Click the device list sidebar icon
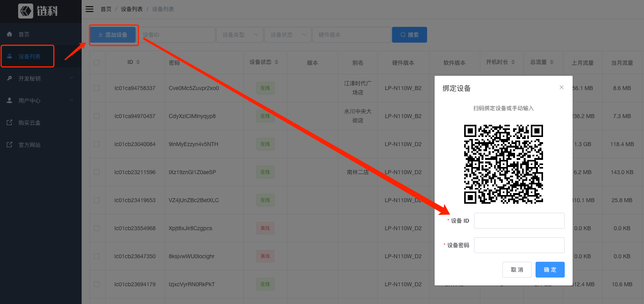 (x=9, y=56)
